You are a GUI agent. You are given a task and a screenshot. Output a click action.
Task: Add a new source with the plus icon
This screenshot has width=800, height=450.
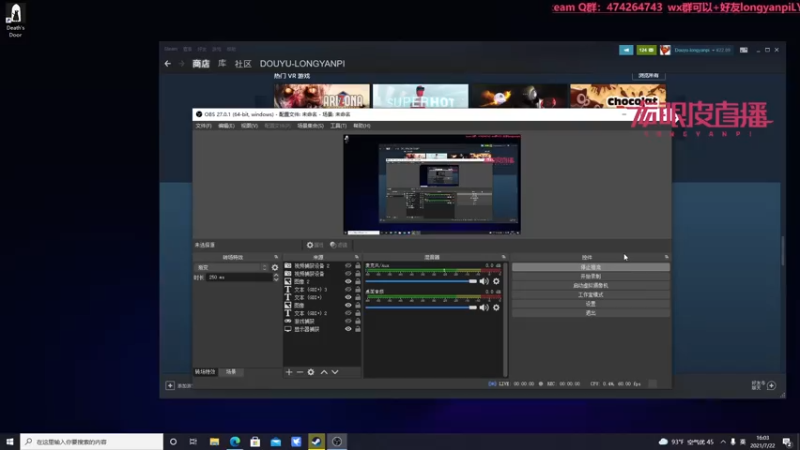(x=289, y=372)
